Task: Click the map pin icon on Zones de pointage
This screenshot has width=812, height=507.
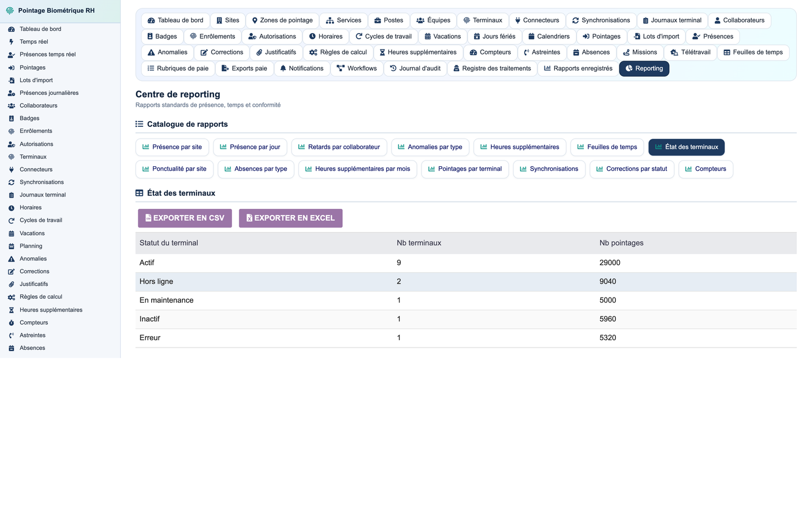Action: 255,20
